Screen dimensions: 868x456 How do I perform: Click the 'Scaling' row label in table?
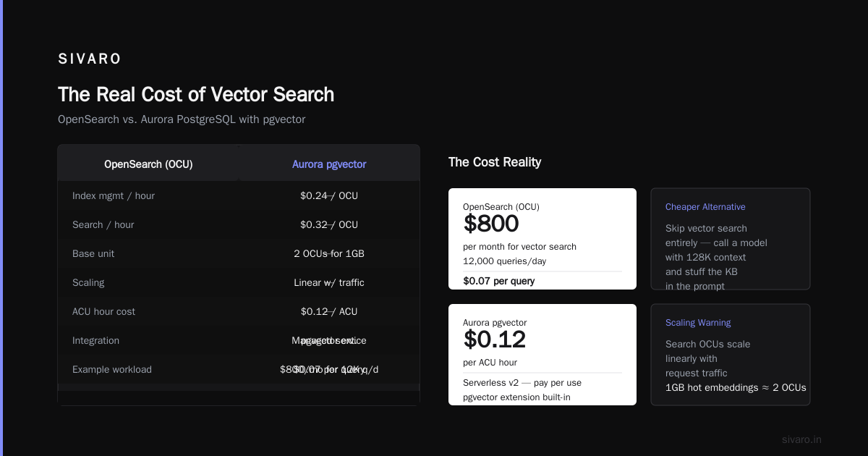click(x=88, y=282)
